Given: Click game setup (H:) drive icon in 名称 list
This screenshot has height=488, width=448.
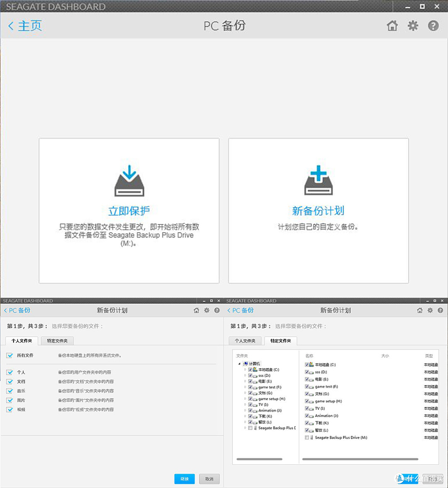Looking at the screenshot, I should pos(312,401).
